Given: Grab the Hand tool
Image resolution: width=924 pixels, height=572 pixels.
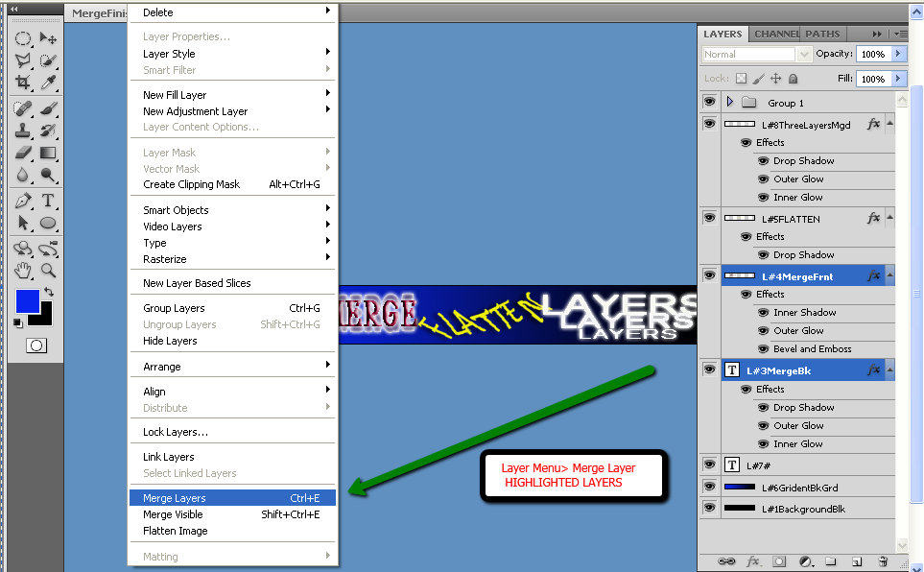Looking at the screenshot, I should (x=23, y=270).
